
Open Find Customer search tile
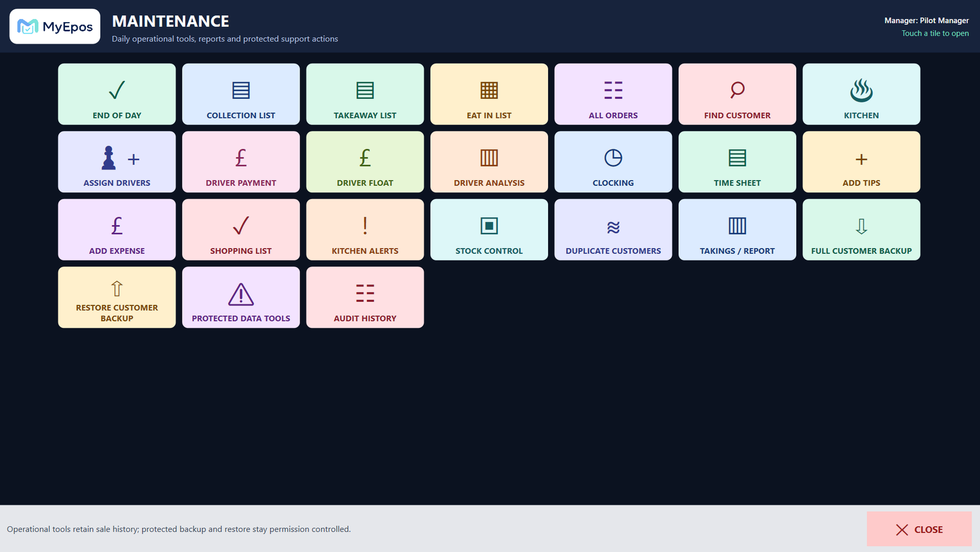(737, 94)
